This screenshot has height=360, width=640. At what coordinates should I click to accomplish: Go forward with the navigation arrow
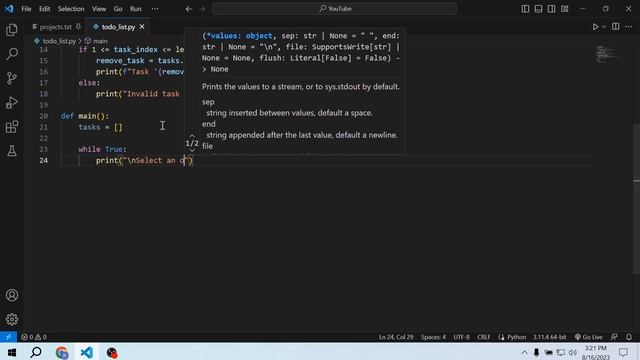tap(202, 9)
